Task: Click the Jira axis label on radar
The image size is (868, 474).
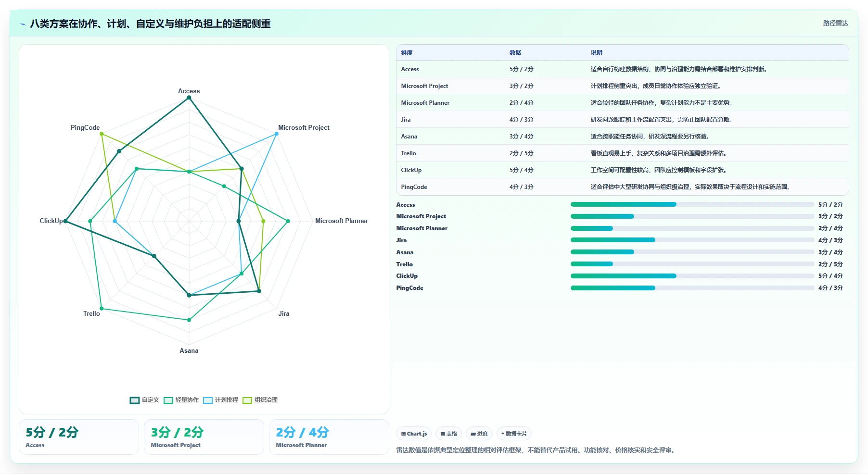Action: (x=284, y=314)
